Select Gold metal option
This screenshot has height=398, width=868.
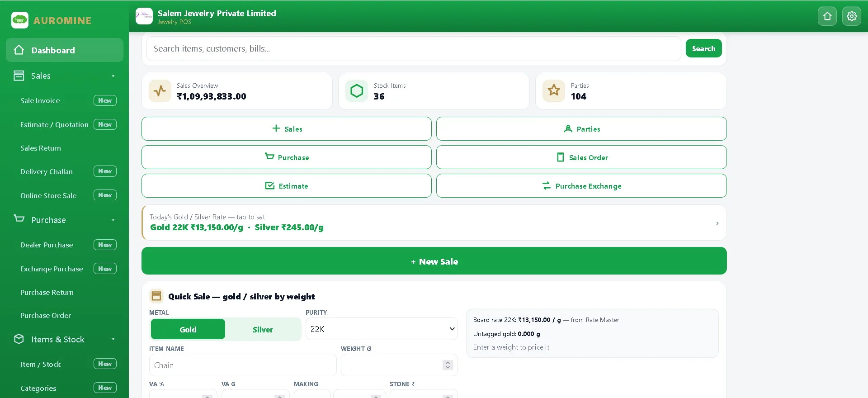pos(188,329)
